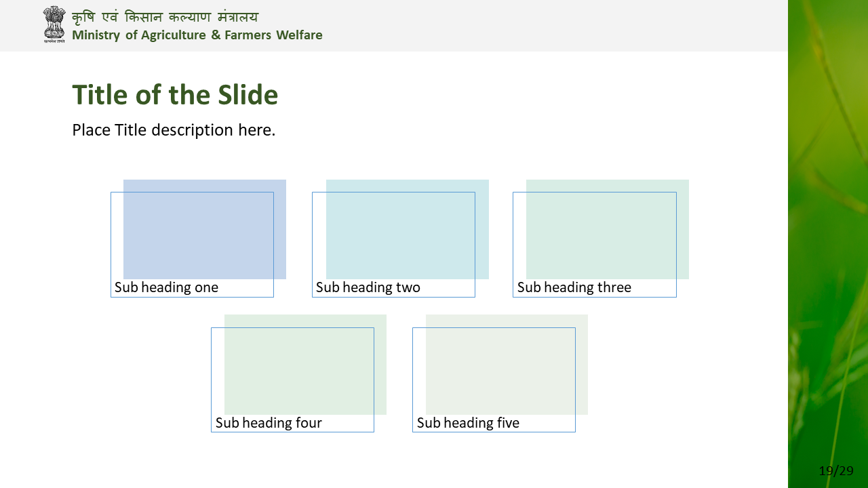Click the teal image placeholder above heading two

pos(408,229)
